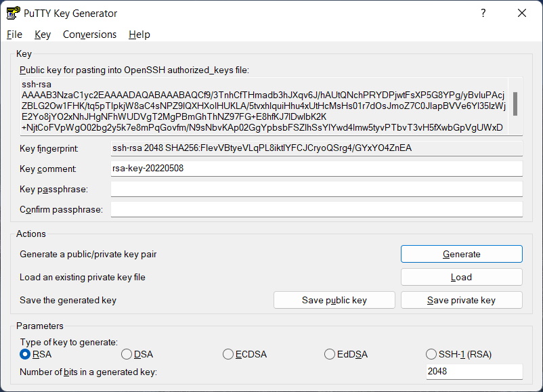Click Load to open existing private key
Image resolution: width=543 pixels, height=392 pixels.
(461, 277)
